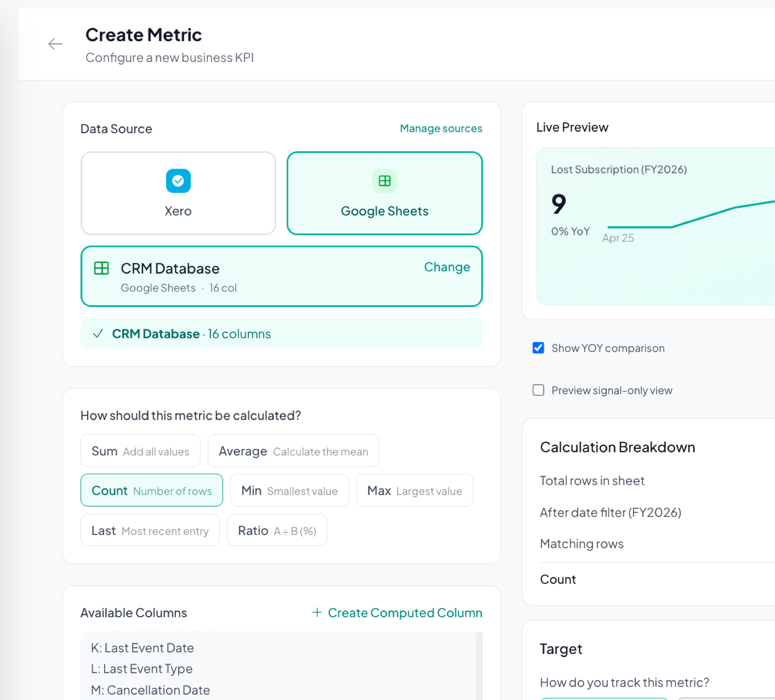Select the Average calculation option

[293, 451]
